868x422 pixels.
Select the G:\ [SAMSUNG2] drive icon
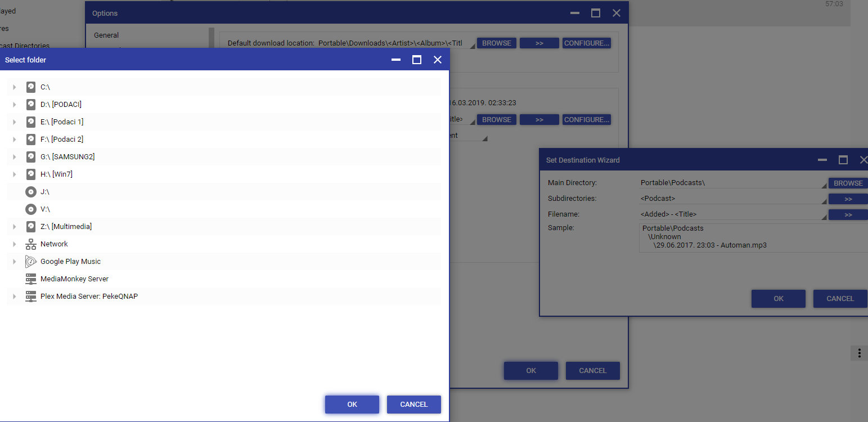point(31,157)
